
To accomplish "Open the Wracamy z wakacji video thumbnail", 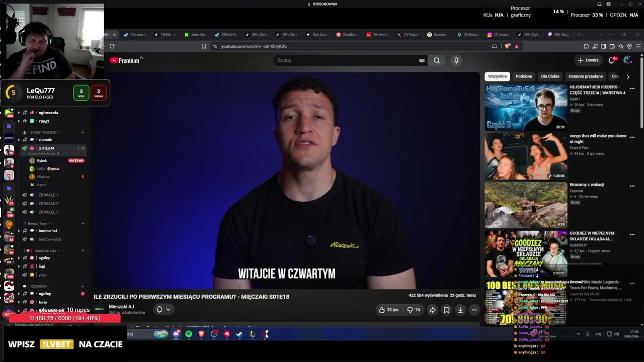I will (x=526, y=205).
